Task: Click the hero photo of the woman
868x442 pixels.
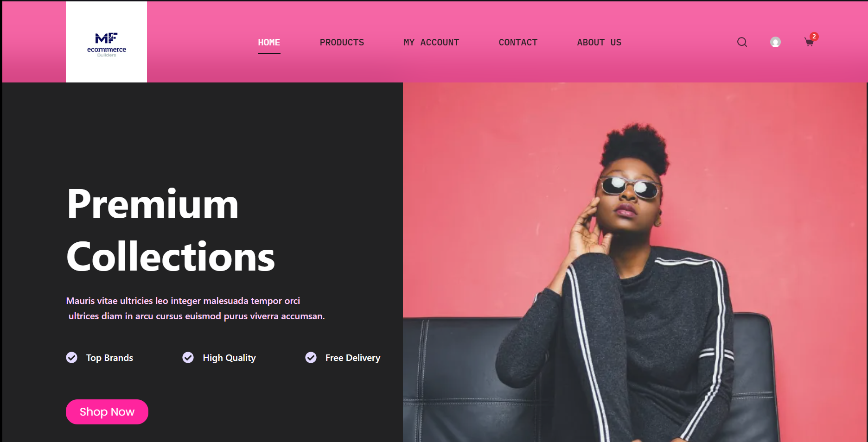Action: (x=635, y=262)
